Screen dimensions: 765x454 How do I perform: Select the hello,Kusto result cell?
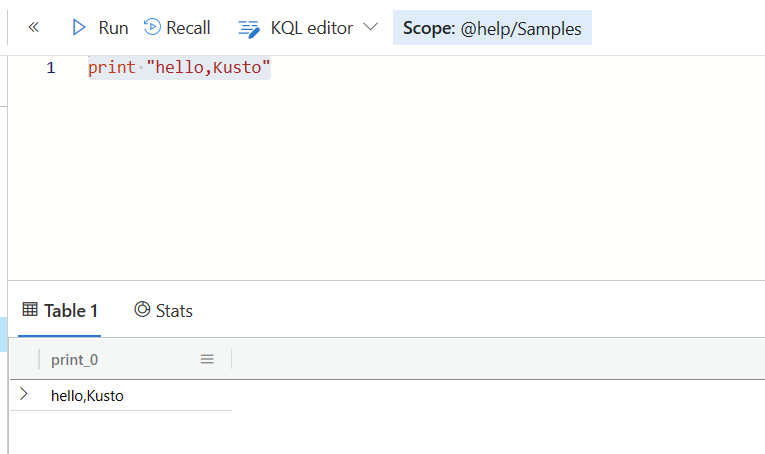coord(87,396)
